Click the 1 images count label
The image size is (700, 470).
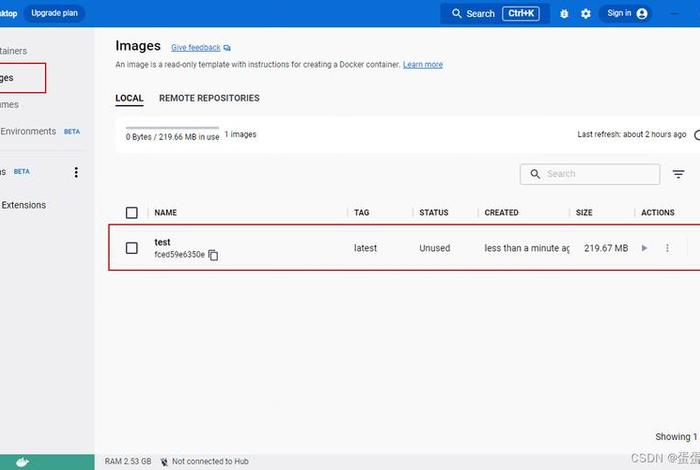(x=240, y=134)
